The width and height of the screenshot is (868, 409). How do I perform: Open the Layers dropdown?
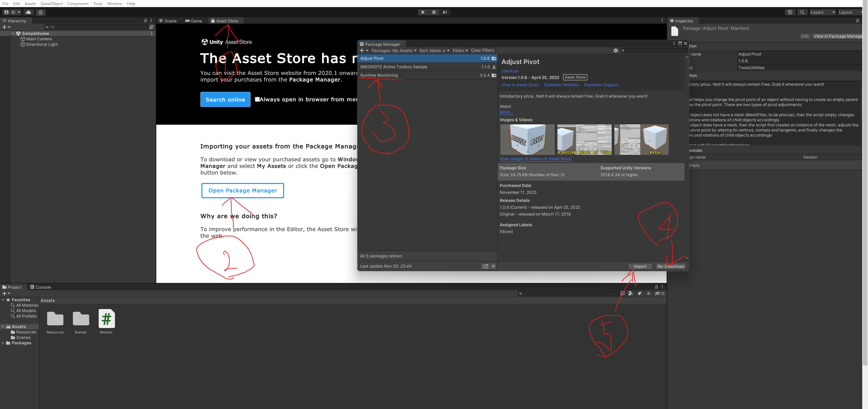click(x=822, y=12)
